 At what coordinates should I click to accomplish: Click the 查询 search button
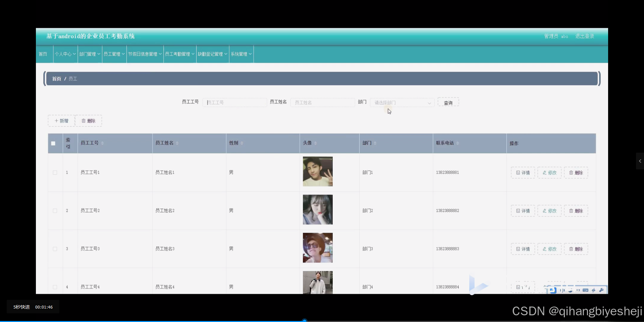click(448, 102)
